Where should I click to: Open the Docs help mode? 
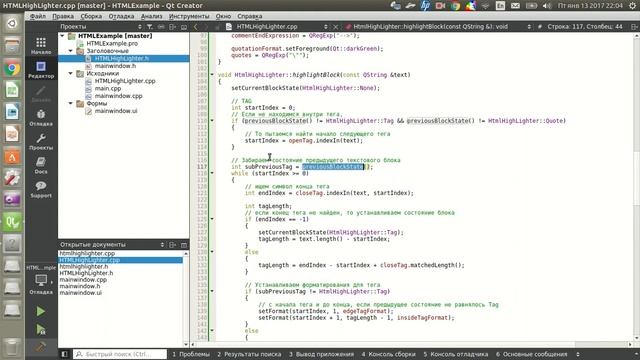(41, 165)
